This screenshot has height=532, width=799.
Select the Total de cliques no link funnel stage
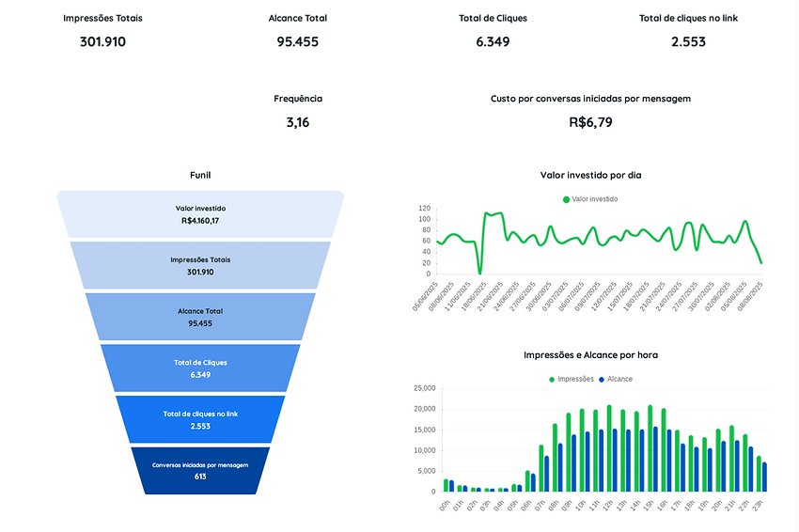tap(200, 419)
